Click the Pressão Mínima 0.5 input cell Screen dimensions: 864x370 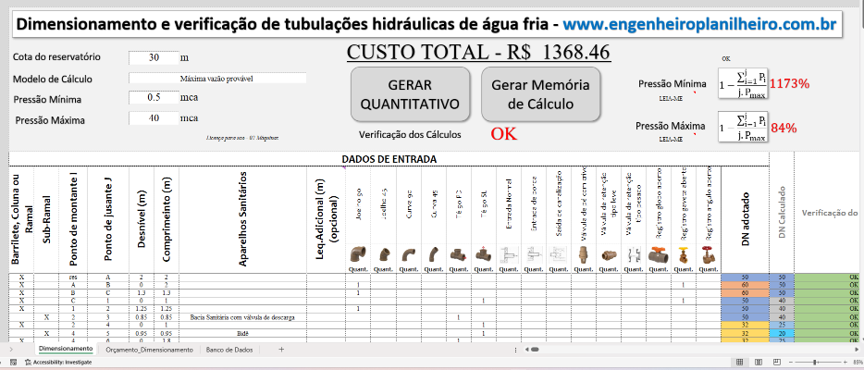tap(154, 99)
